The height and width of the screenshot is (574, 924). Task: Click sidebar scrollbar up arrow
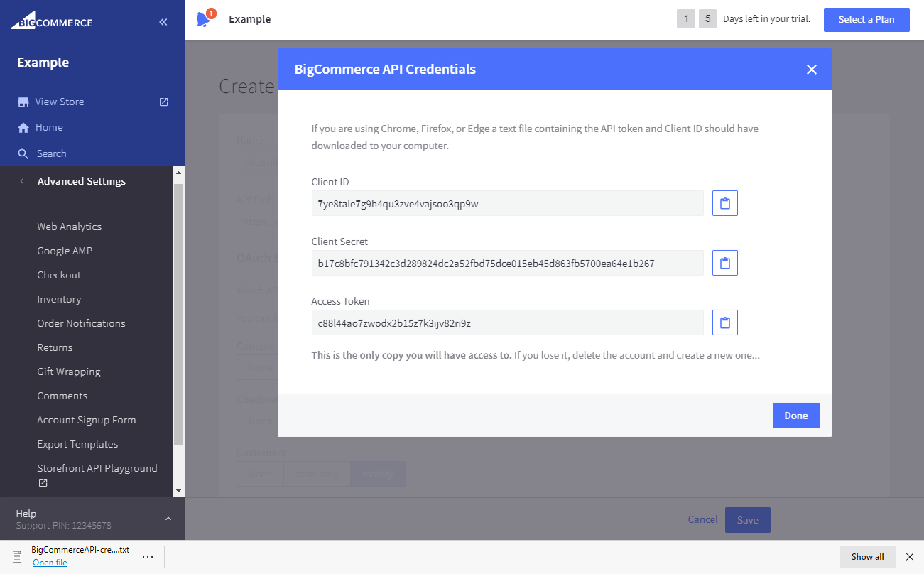pyautogui.click(x=178, y=173)
